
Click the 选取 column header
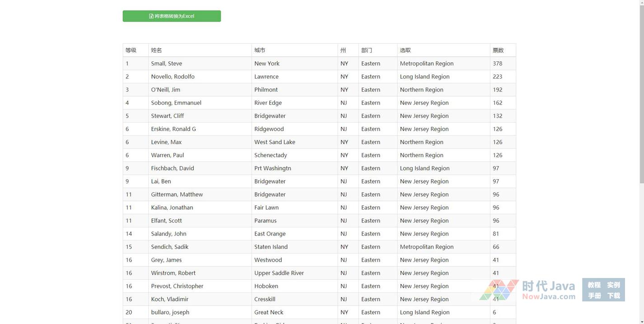click(x=443, y=50)
